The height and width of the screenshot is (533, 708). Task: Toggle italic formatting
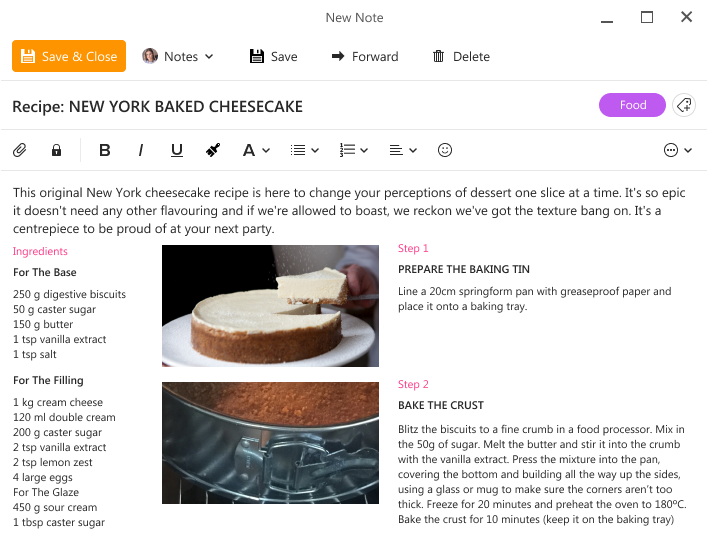coord(141,150)
